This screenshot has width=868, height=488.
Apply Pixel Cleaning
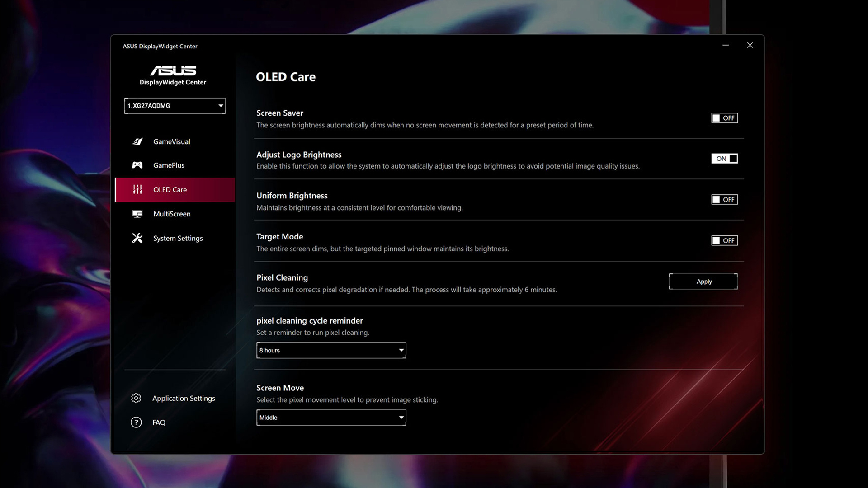tap(703, 282)
